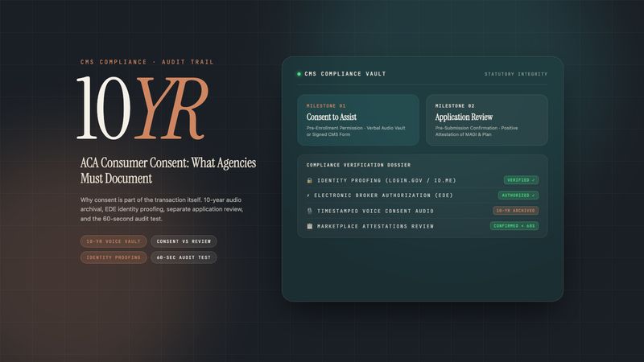The height and width of the screenshot is (362, 644).
Task: Click the IDENTITY PROOFING (LOGIN.GOV / ID.ME) row text
Action: [386, 180]
